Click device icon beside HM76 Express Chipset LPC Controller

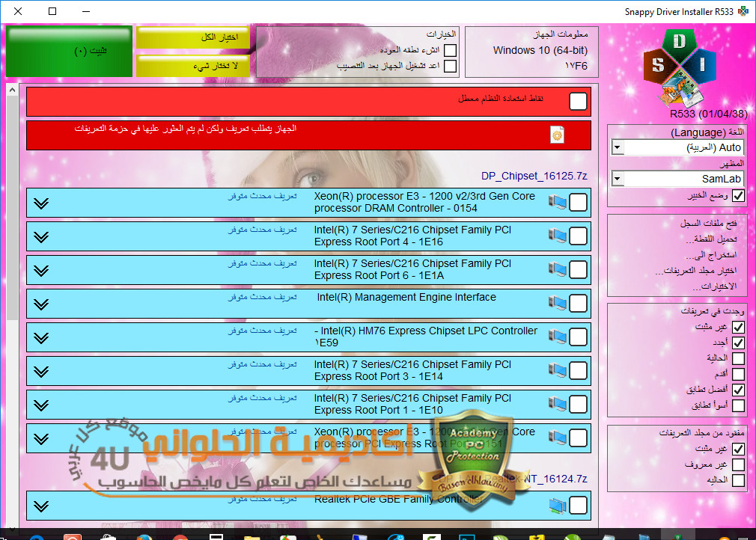point(557,337)
